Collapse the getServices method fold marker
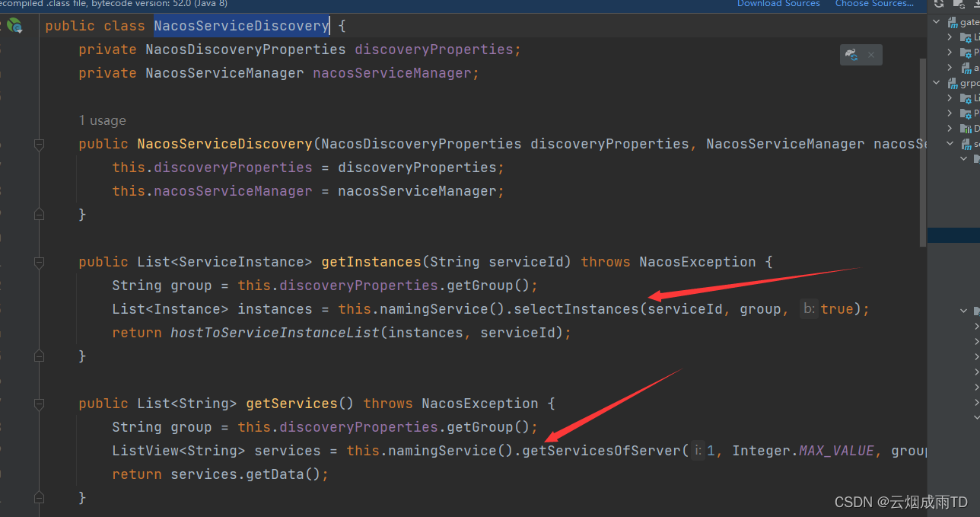Viewport: 980px width, 517px height. [x=39, y=404]
